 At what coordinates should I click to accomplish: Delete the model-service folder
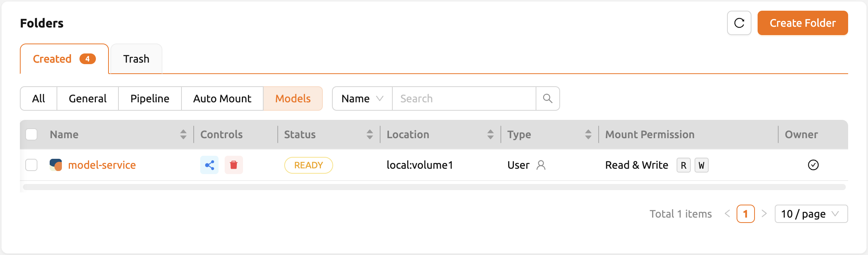pyautogui.click(x=234, y=165)
